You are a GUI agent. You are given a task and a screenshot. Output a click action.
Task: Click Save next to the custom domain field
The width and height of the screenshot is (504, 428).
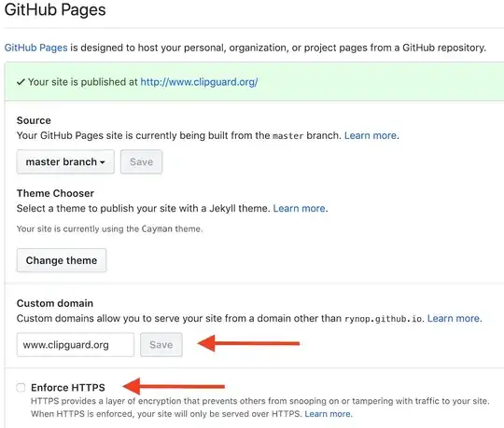coord(161,345)
